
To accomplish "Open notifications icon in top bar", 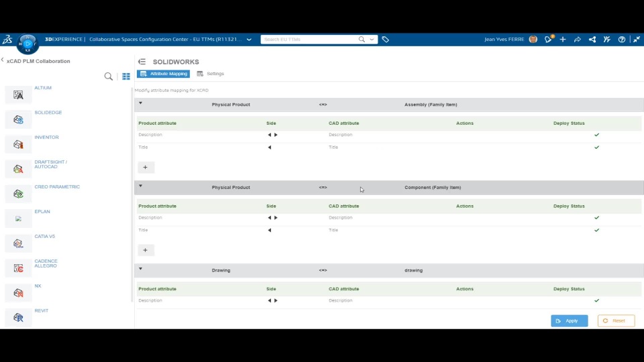I will click(x=548, y=40).
